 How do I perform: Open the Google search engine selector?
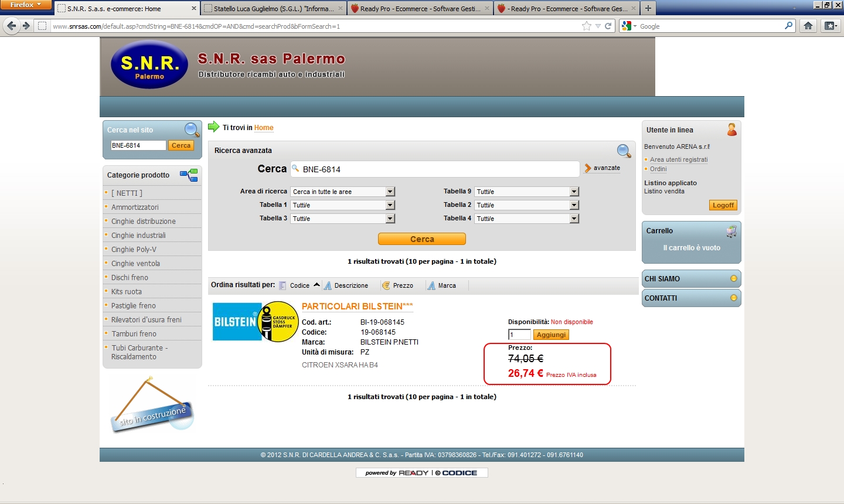[629, 26]
